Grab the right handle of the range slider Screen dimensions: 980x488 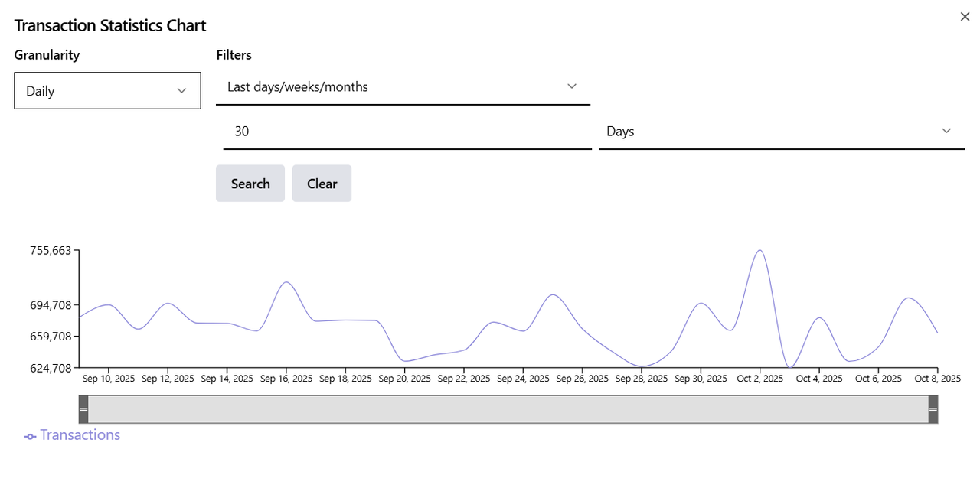coord(933,409)
